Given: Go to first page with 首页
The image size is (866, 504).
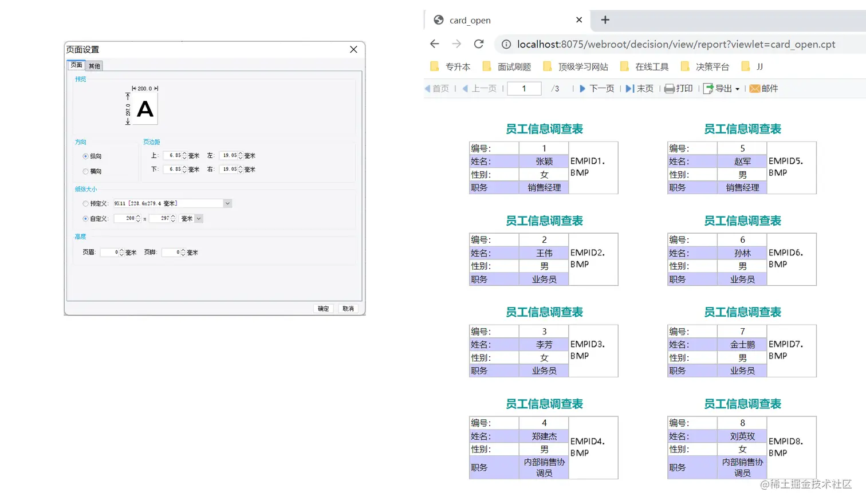Looking at the screenshot, I should coord(436,88).
